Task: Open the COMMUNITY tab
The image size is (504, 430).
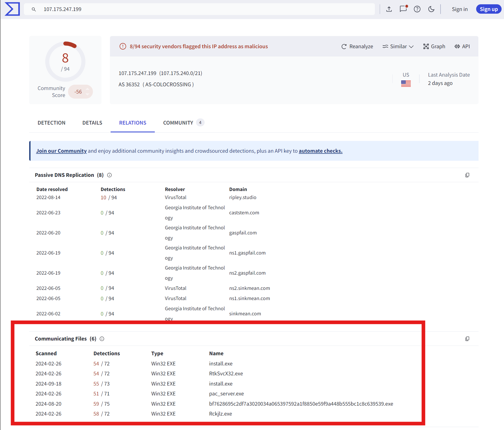Action: pos(183,123)
